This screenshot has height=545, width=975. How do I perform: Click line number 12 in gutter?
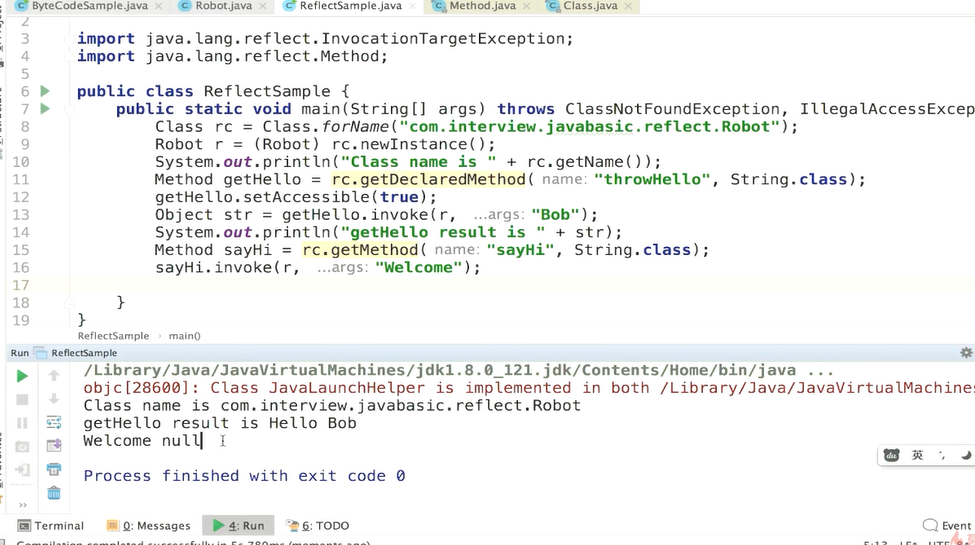point(21,197)
